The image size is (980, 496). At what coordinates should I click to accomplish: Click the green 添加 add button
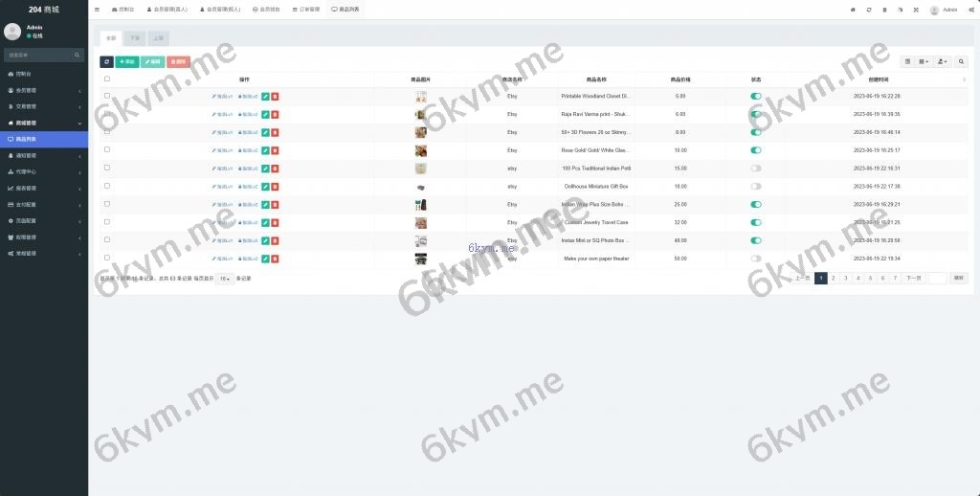click(126, 61)
